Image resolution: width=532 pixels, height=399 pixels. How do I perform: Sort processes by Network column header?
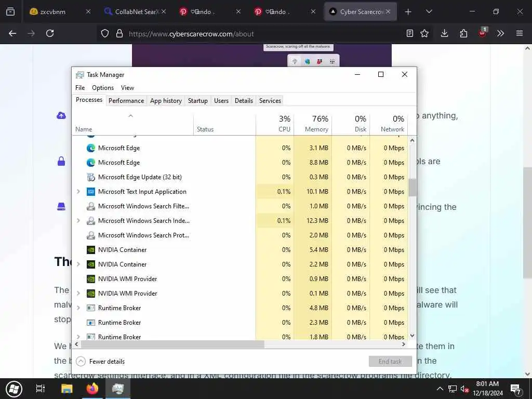pos(389,124)
